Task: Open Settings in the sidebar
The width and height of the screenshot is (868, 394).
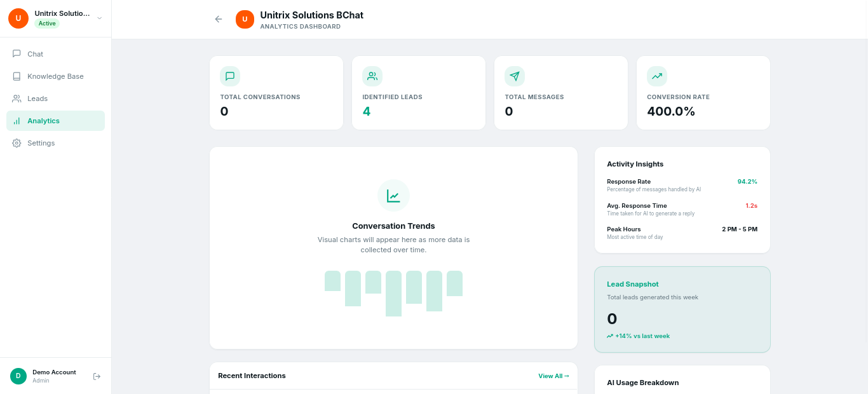Action: 55,143
